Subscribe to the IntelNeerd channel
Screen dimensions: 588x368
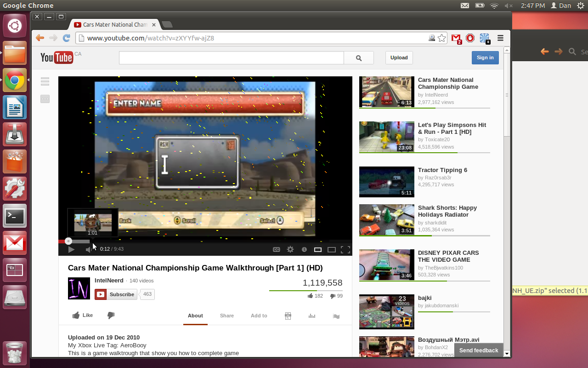116,294
